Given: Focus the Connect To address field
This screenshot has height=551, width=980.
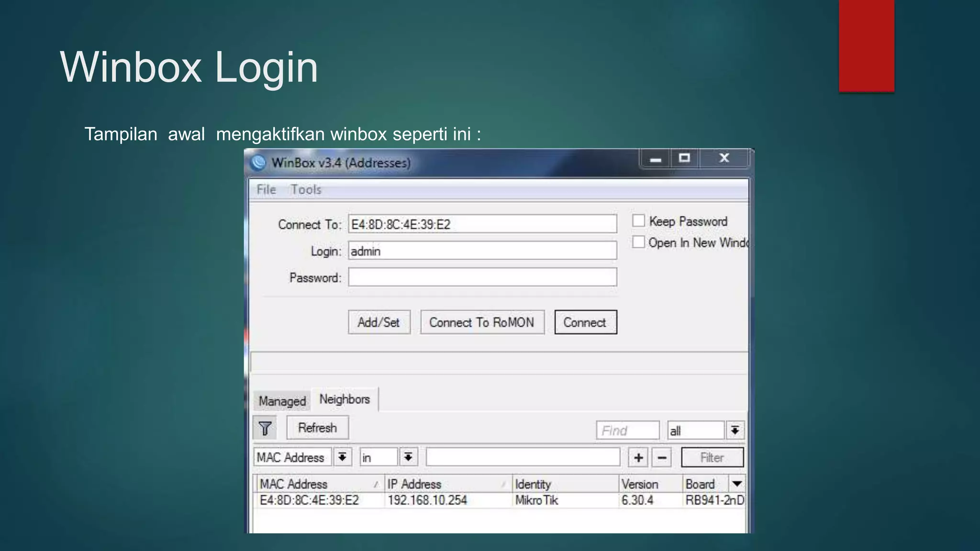Looking at the screenshot, I should coord(482,224).
